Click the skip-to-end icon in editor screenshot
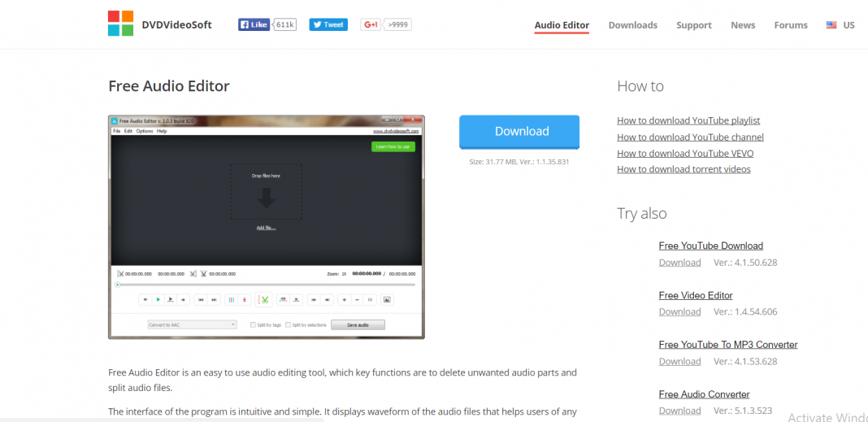The height and width of the screenshot is (422, 868). [x=215, y=299]
